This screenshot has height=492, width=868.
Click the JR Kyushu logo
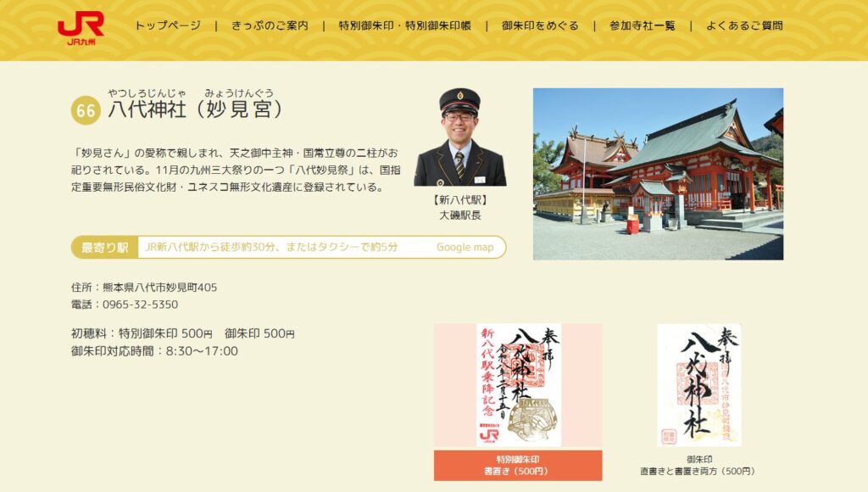pos(81,27)
